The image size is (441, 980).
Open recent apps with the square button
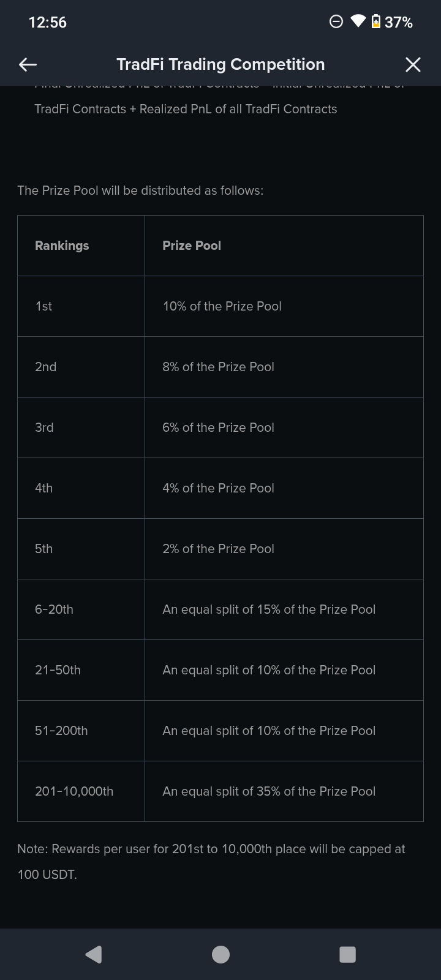[347, 954]
